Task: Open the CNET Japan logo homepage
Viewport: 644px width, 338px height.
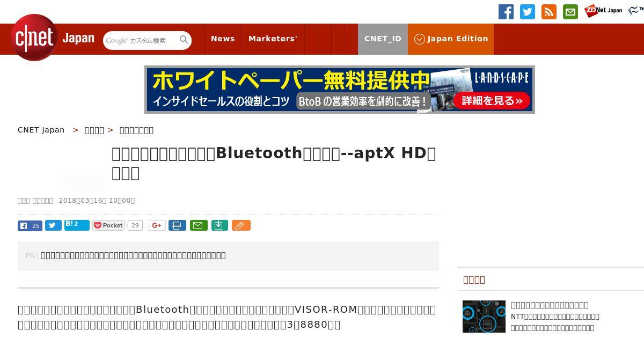Action: [x=52, y=38]
